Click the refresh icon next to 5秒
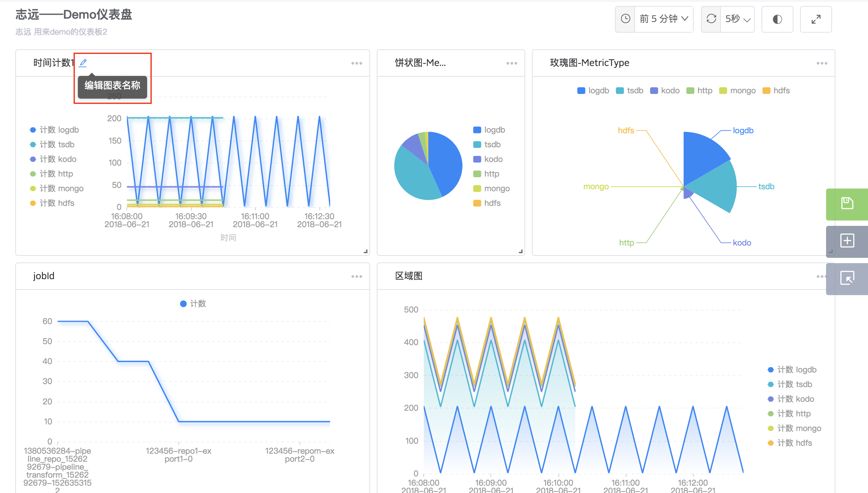This screenshot has height=493, width=868. click(x=711, y=19)
